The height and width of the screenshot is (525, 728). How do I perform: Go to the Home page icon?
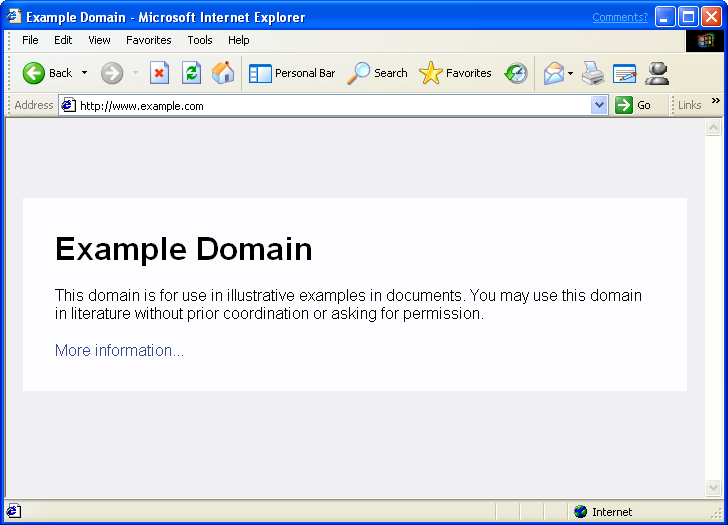pos(223,73)
